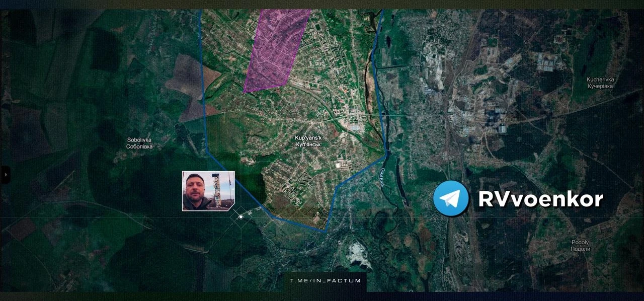This screenshot has width=644, height=301.
Task: Click the Cyrillic Соболівка label text
Action: click(x=139, y=146)
